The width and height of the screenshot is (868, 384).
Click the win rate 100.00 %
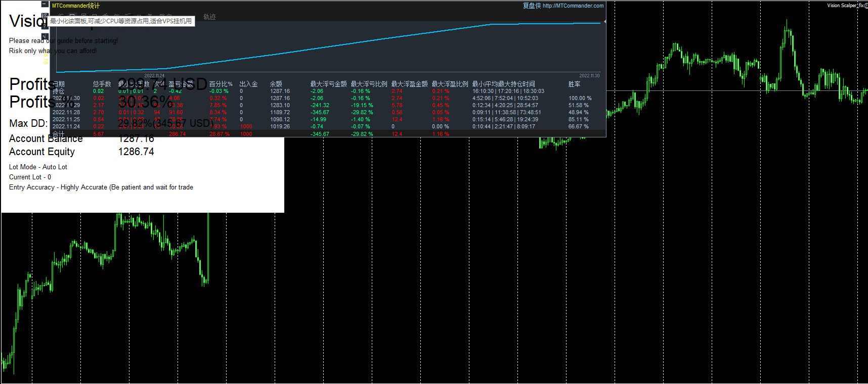580,98
